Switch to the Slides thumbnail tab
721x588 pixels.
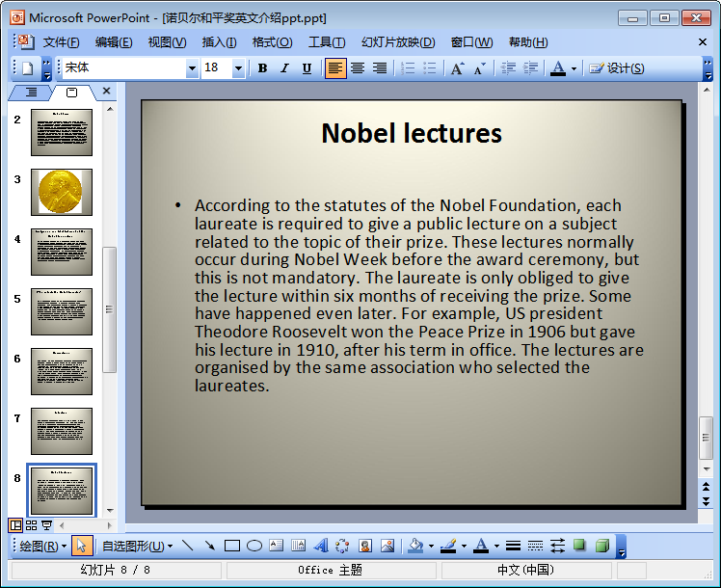click(71, 93)
